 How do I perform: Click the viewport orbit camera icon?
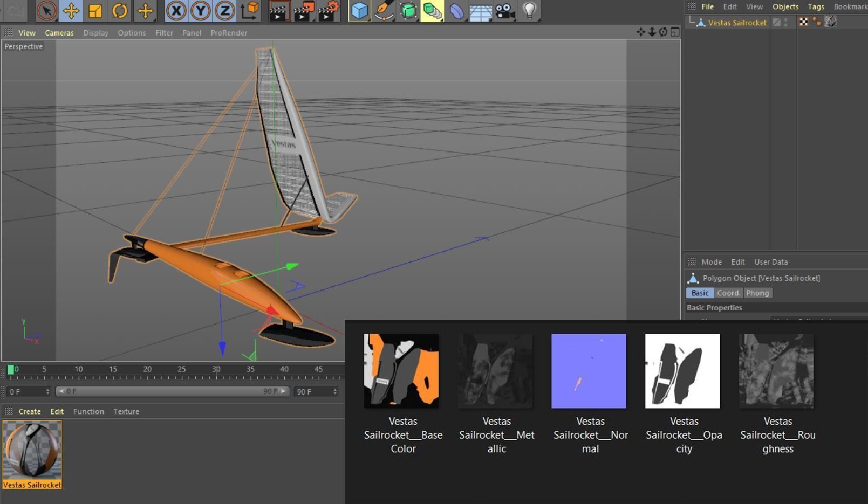point(663,32)
